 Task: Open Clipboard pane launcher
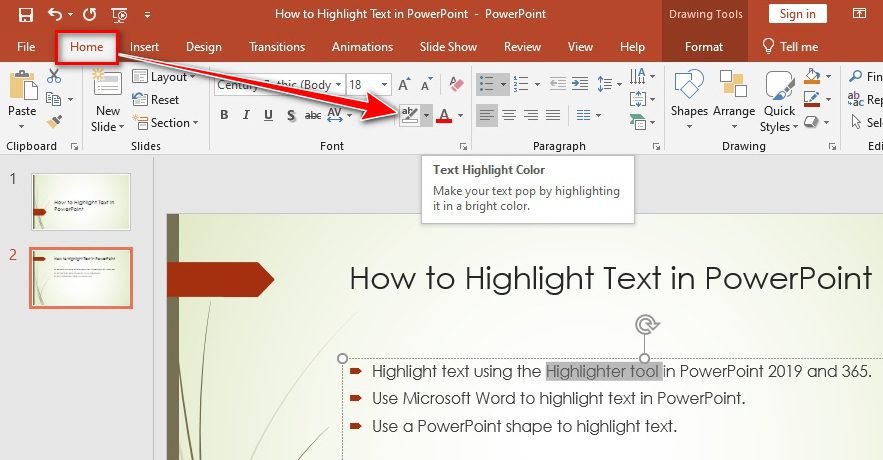(74, 146)
